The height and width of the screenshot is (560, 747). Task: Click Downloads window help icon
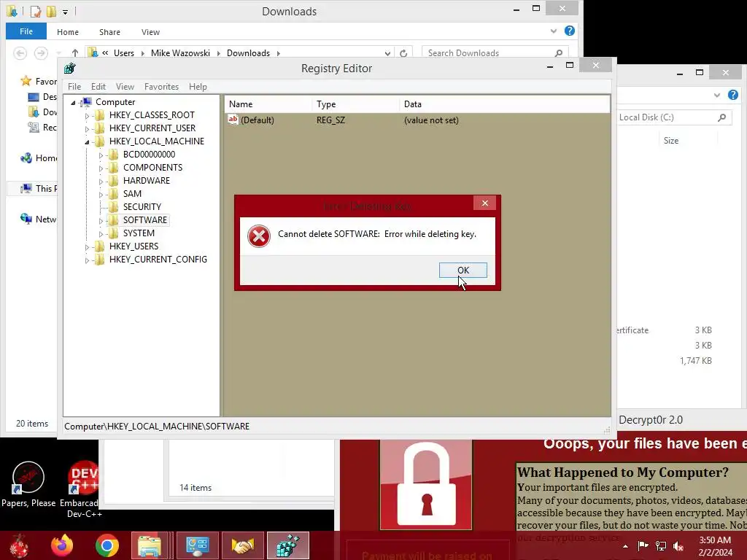[569, 31]
